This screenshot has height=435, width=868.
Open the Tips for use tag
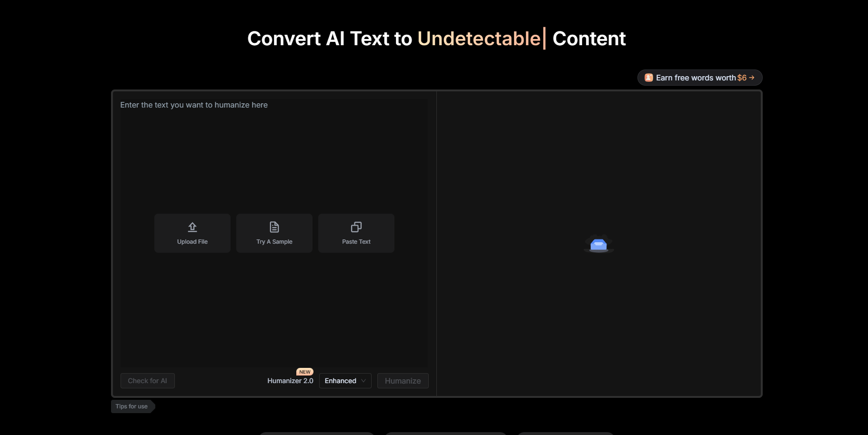click(x=132, y=406)
